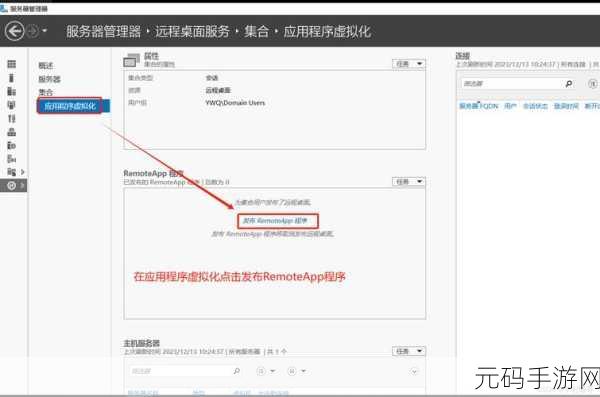600x397 pixels.
Task: Click the forward navigation arrow in header
Action: 33,31
